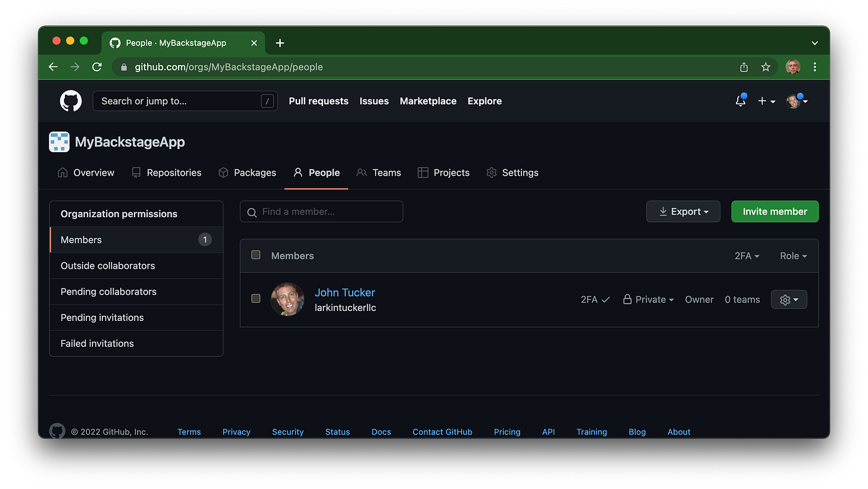
Task: Open the user avatar menu in GitHub header
Action: coord(797,101)
